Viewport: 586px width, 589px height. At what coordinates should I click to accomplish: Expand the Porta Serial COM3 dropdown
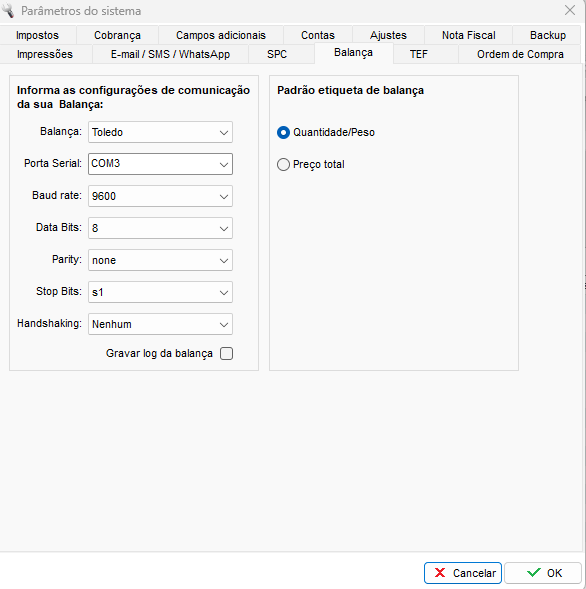160,164
